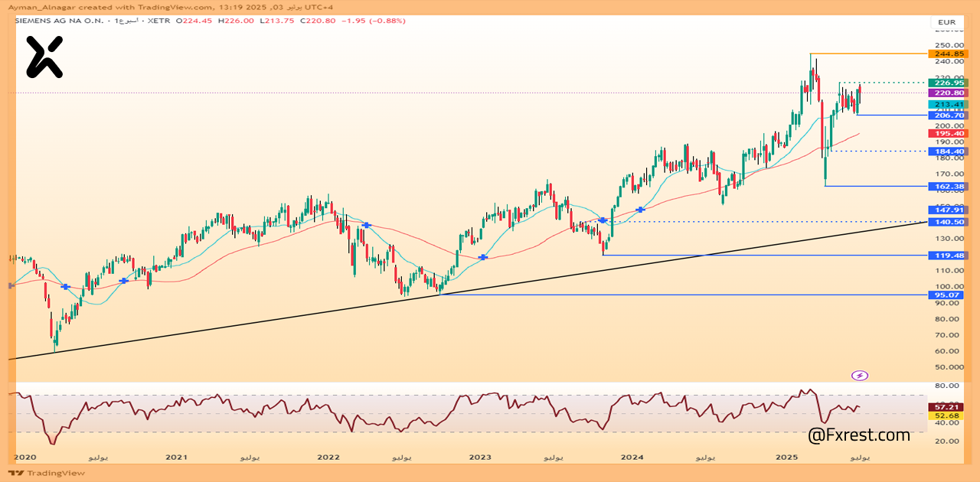Click the low value L213.75
Viewport: 980px width, 482px height.
(276, 21)
